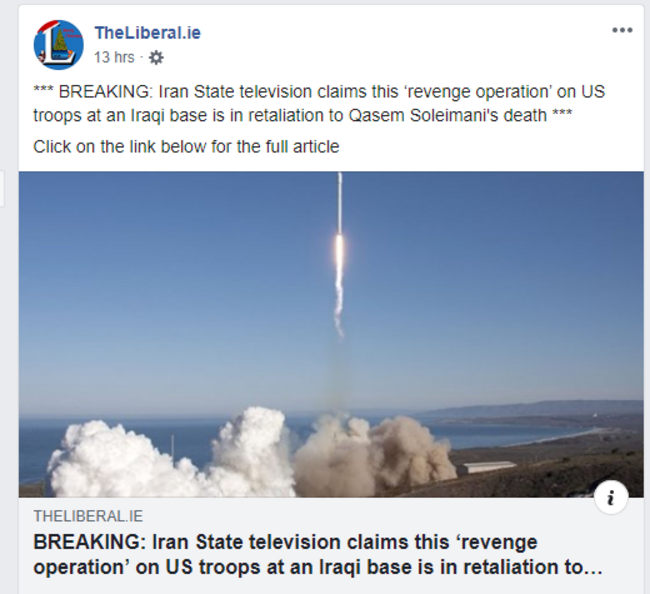The height and width of the screenshot is (594, 650).
Task: Click the 'operation’ on US troops' headline line
Action: click(x=318, y=567)
